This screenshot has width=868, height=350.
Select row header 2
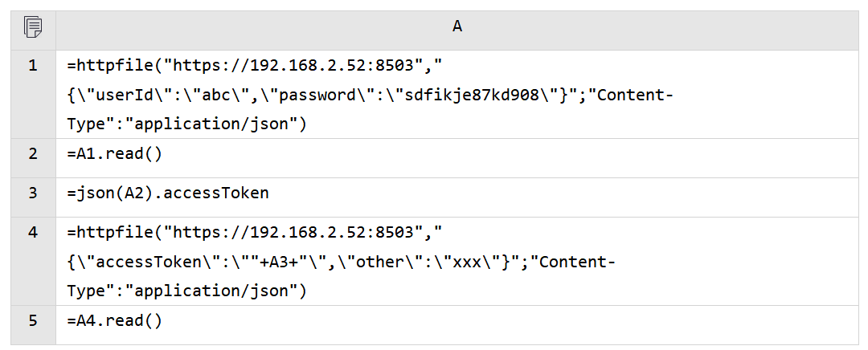(x=33, y=153)
